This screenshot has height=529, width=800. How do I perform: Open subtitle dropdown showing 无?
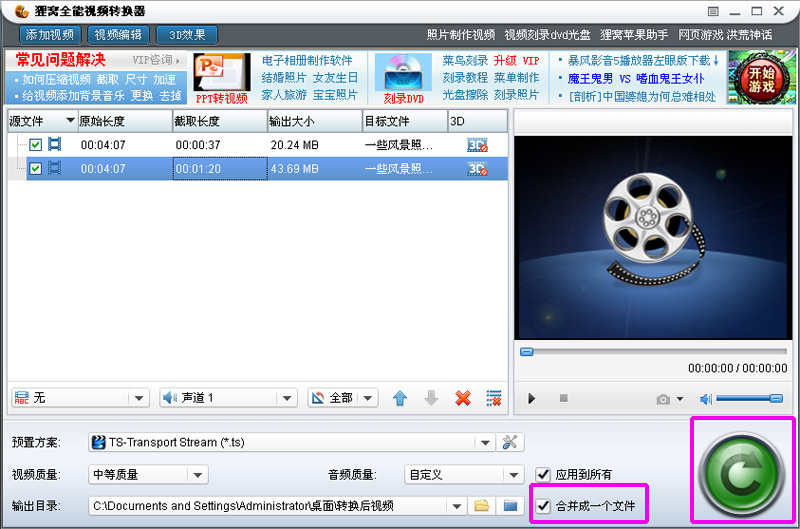point(80,398)
